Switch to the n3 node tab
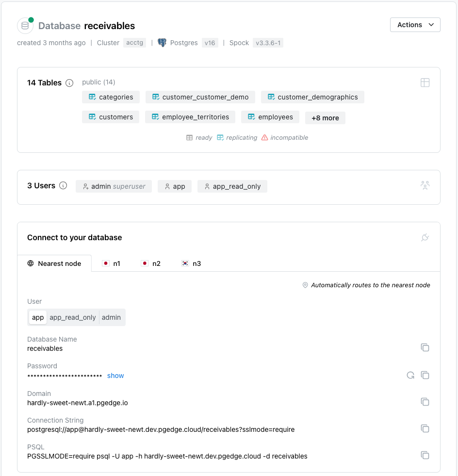This screenshot has height=476, width=458. (191, 263)
